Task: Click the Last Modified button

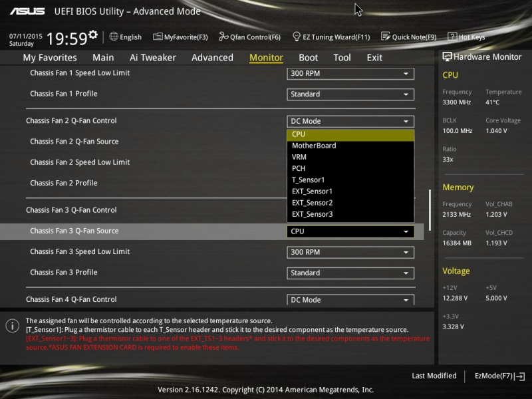Action: pyautogui.click(x=434, y=376)
